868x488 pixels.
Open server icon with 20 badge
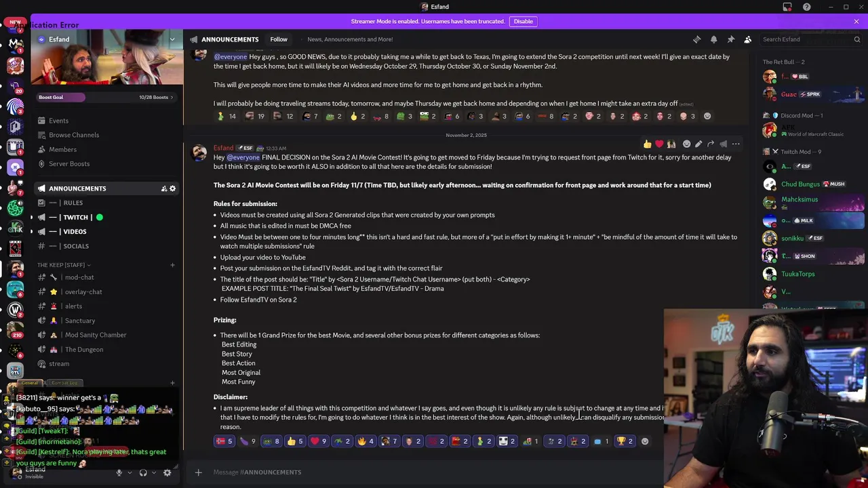tap(15, 86)
